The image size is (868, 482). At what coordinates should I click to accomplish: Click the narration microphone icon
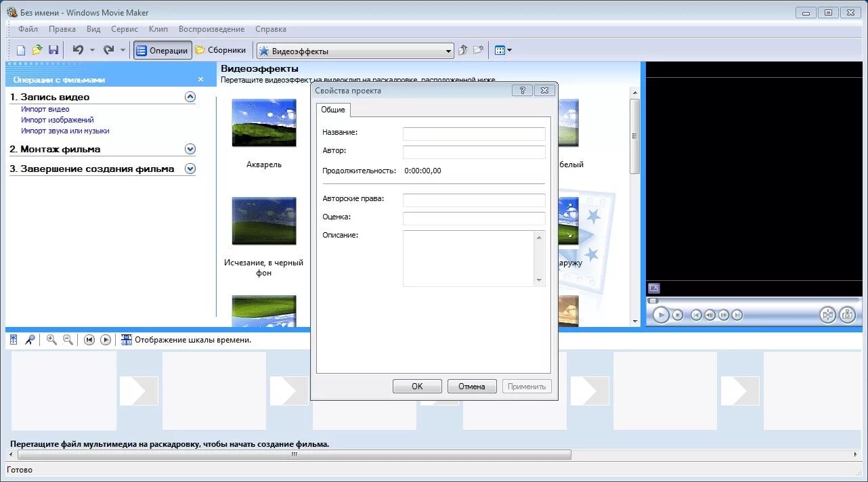(30, 339)
